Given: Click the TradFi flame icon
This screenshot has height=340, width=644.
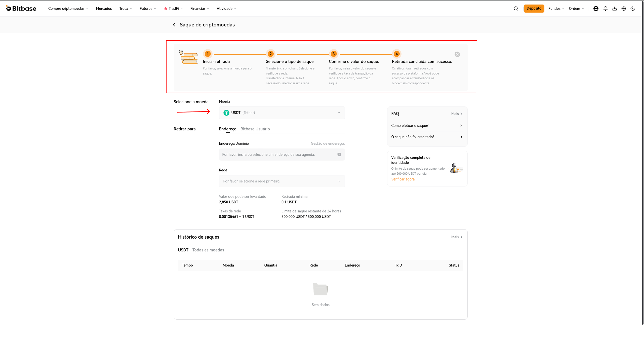Looking at the screenshot, I should coord(166,9).
